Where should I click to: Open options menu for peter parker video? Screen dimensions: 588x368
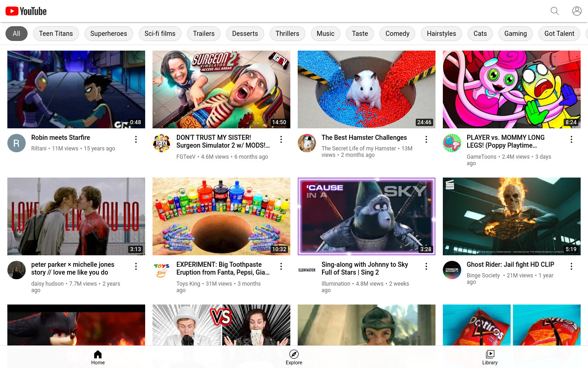(136, 266)
